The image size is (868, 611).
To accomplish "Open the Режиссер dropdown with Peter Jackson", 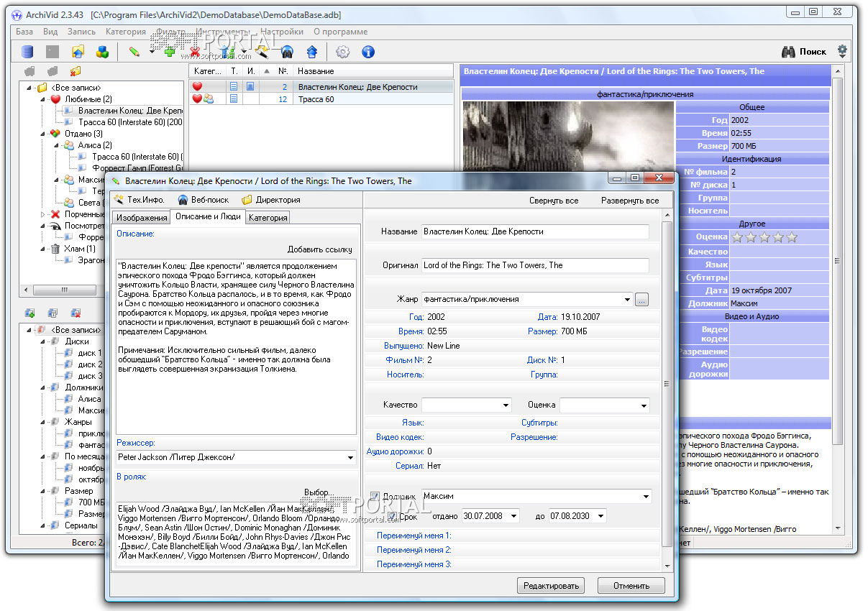I will [350, 457].
